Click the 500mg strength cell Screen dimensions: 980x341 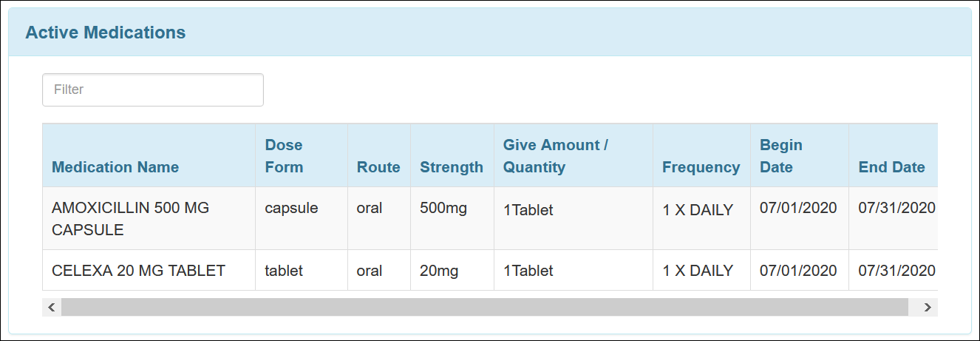[x=443, y=208]
